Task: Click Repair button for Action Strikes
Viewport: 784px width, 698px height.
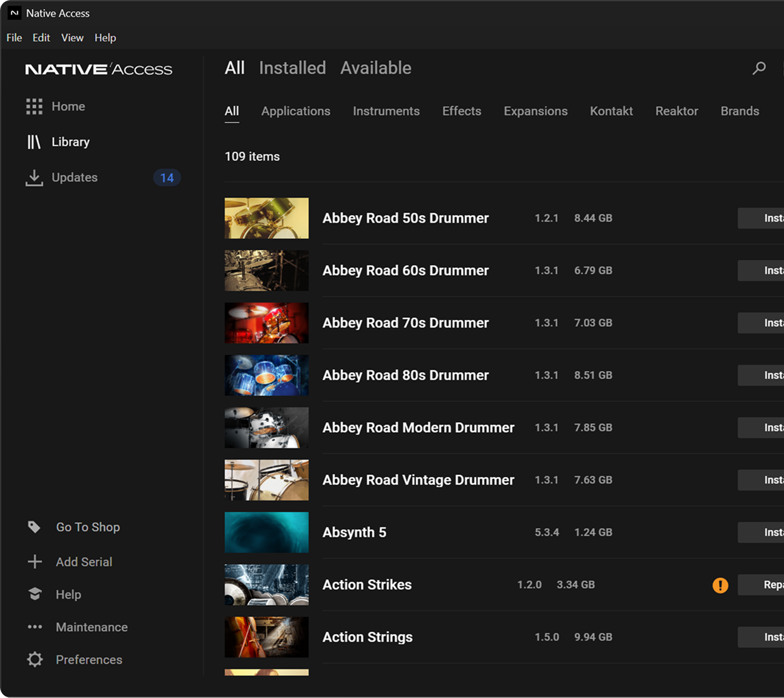Action: click(761, 585)
